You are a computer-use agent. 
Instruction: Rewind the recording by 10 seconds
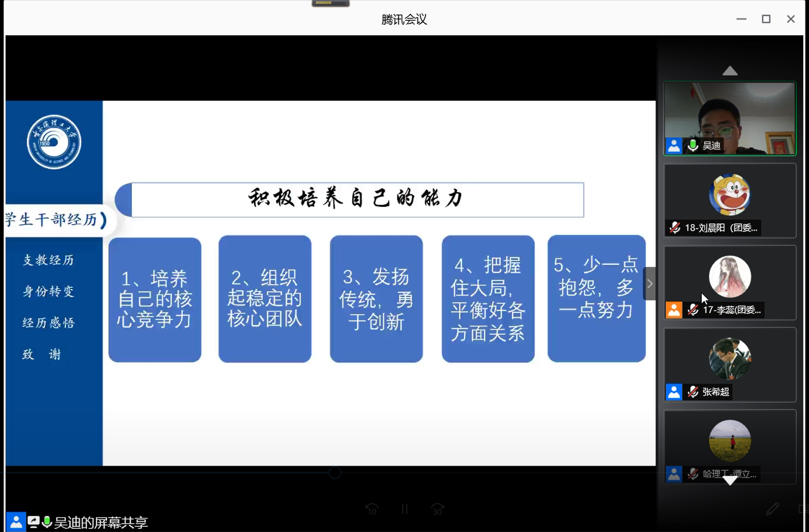[x=372, y=509]
